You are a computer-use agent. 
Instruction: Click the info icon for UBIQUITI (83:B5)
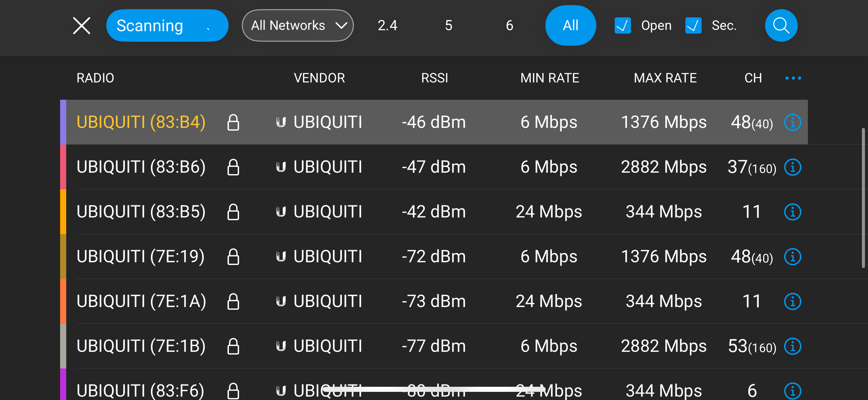pos(792,212)
